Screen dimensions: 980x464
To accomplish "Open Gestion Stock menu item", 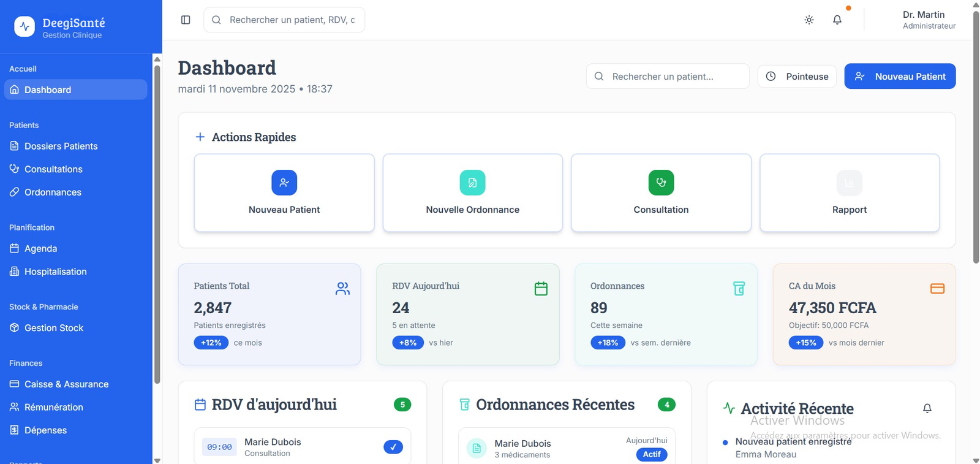I will tap(54, 328).
